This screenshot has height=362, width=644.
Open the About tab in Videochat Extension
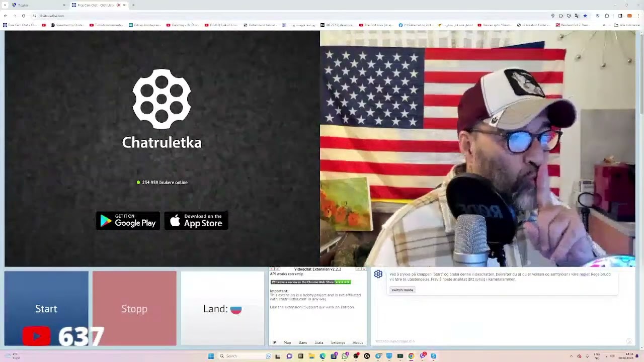pyautogui.click(x=358, y=342)
